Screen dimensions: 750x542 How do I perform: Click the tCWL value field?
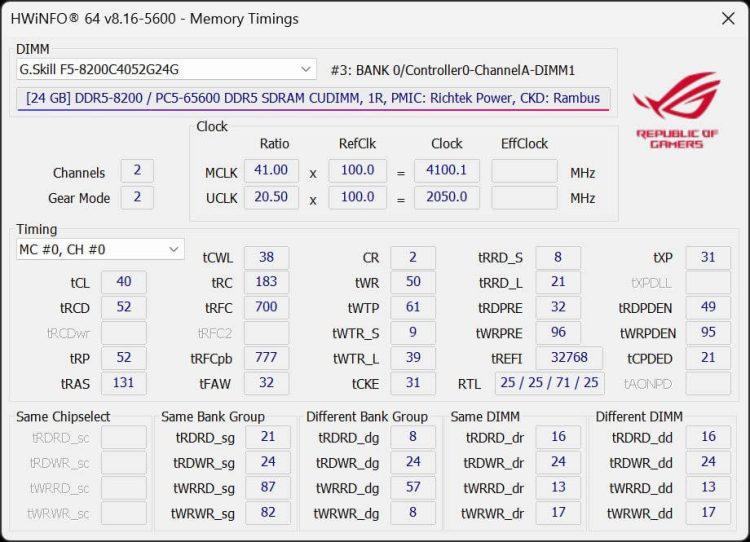point(266,257)
